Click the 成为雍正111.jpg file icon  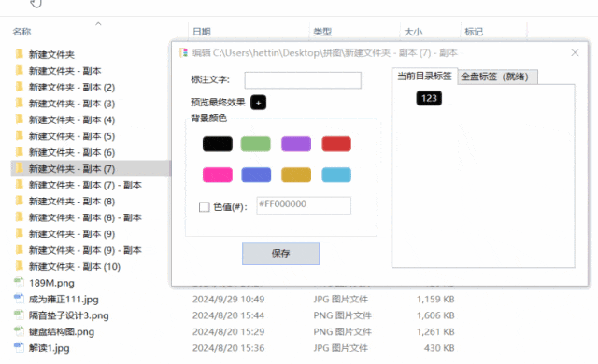pyautogui.click(x=19, y=299)
